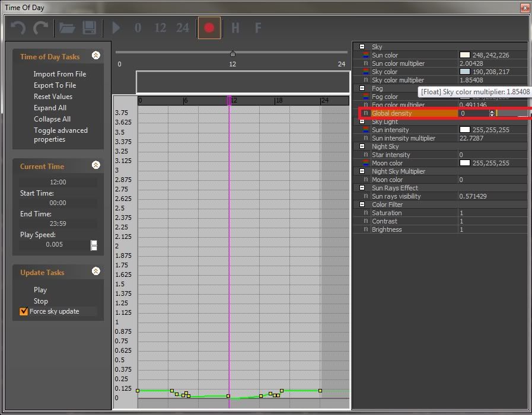532x415 pixels.
Task: Open the Night Sky Moon color swatch
Action: click(465, 163)
